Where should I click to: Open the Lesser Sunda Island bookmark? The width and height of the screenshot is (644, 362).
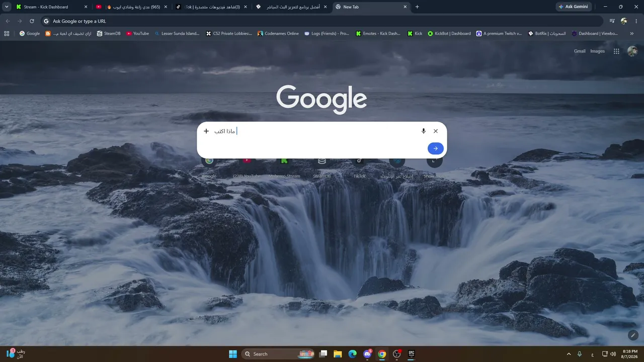coord(177,34)
